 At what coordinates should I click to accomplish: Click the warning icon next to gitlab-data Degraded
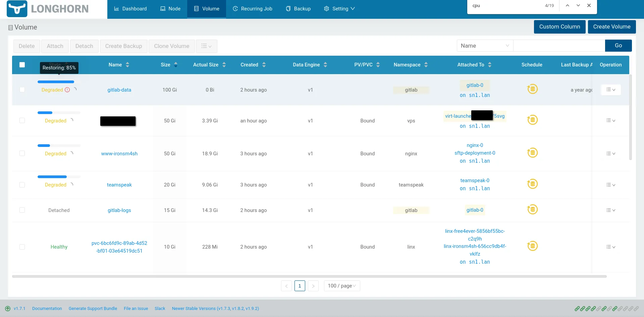pyautogui.click(x=67, y=90)
